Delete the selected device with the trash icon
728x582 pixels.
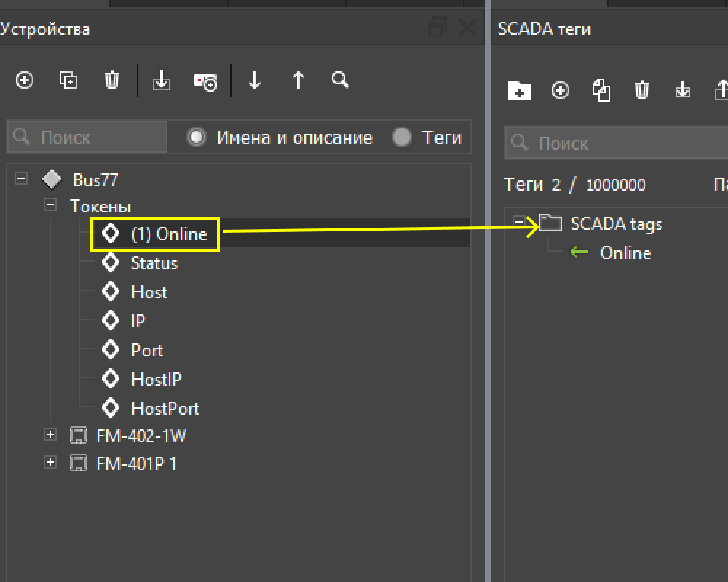[x=112, y=80]
